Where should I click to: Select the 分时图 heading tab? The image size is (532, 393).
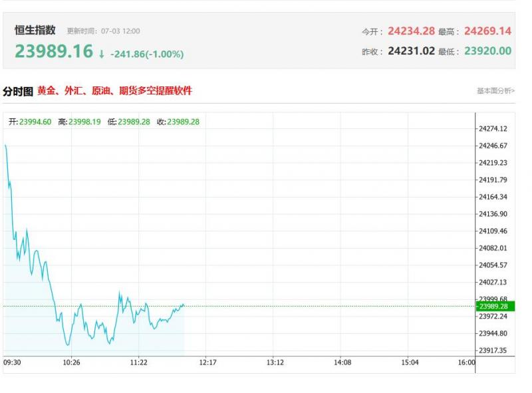18,91
